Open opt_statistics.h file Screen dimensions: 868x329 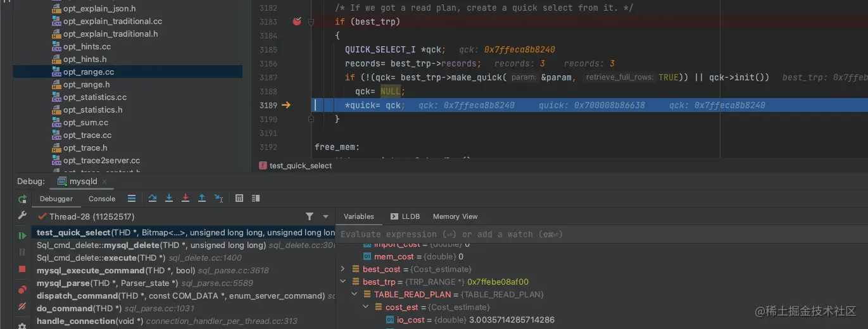click(x=93, y=110)
